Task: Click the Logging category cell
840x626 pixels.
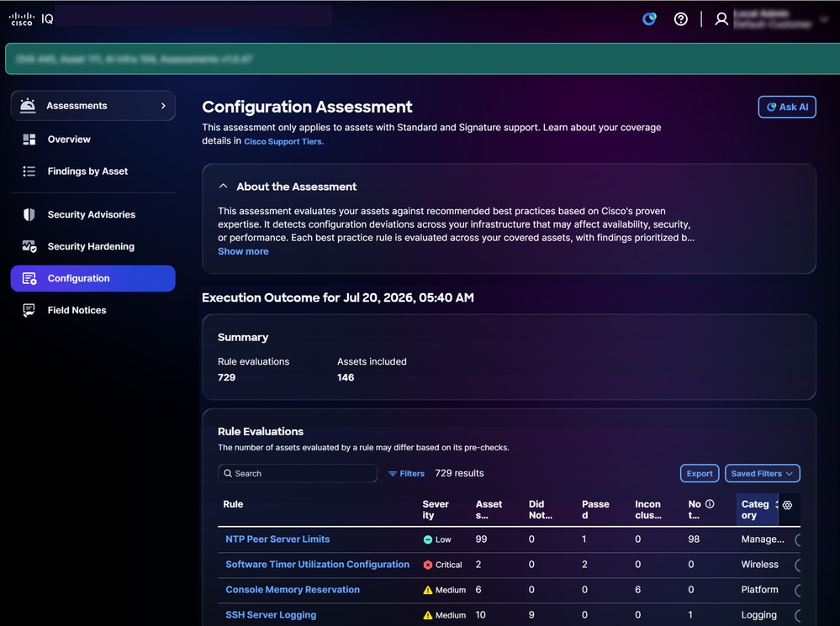Action: [758, 615]
